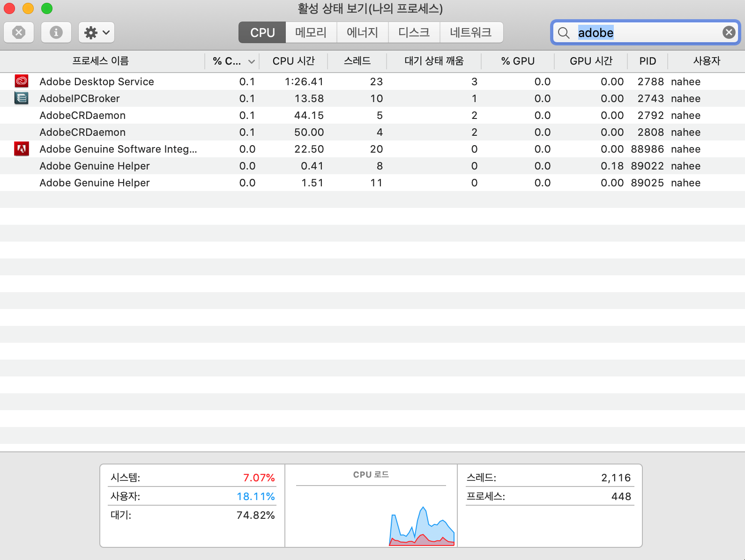Viewport: 745px width, 560px height.
Task: Select the AdobeIPCBroker process name
Action: click(80, 98)
